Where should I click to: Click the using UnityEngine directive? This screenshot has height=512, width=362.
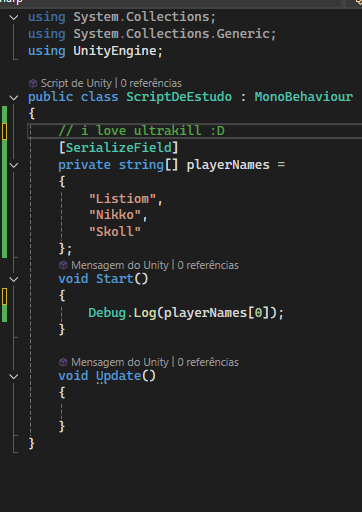tap(95, 51)
